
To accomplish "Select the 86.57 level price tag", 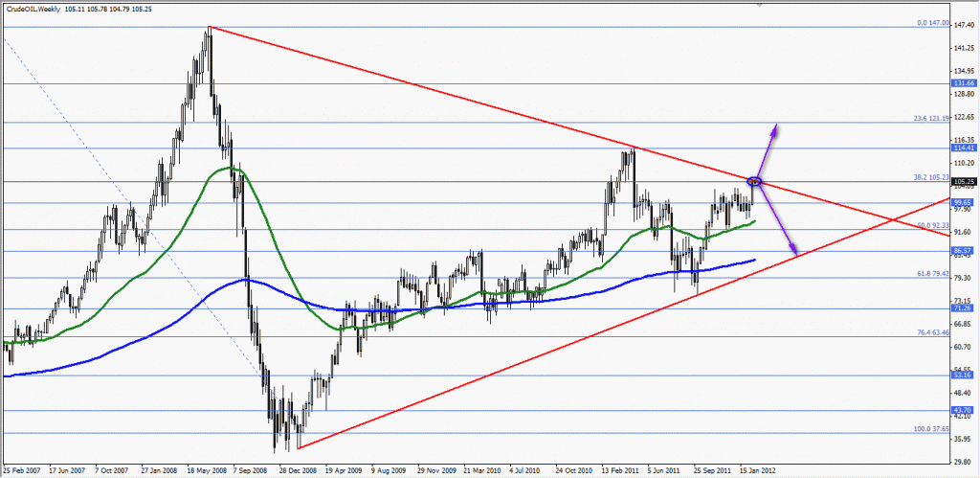I will coord(963,251).
